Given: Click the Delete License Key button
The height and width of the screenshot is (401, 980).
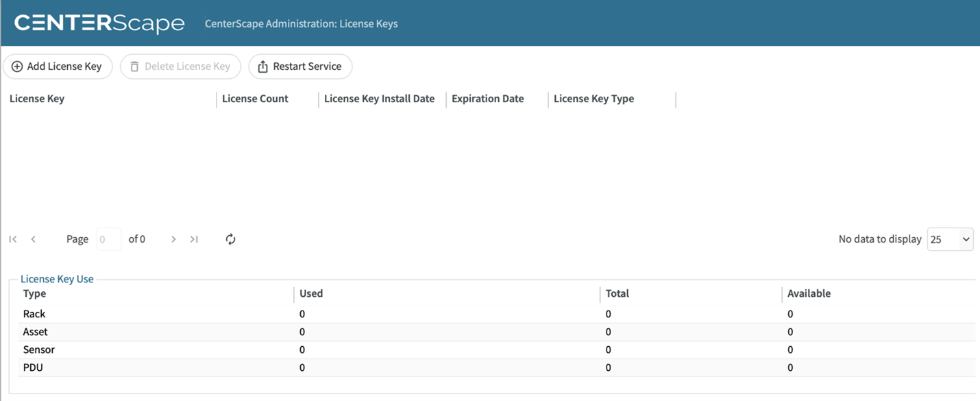Looking at the screenshot, I should point(180,66).
